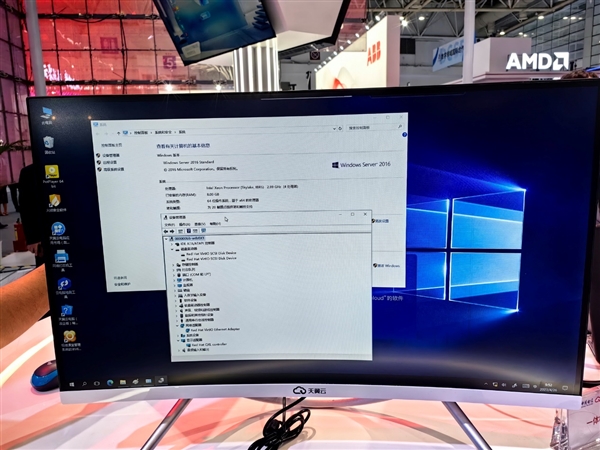Open Task View from the taskbar
The width and height of the screenshot is (600, 450).
[97, 383]
